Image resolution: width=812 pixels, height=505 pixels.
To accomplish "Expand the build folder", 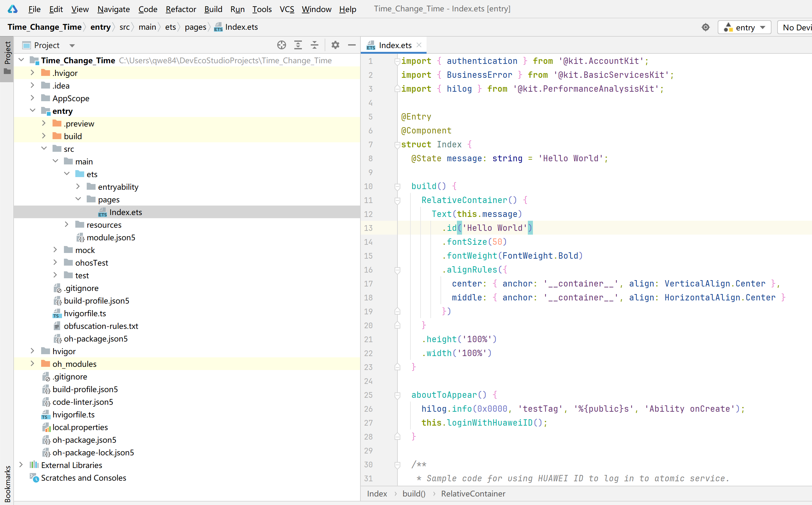I will coord(44,136).
